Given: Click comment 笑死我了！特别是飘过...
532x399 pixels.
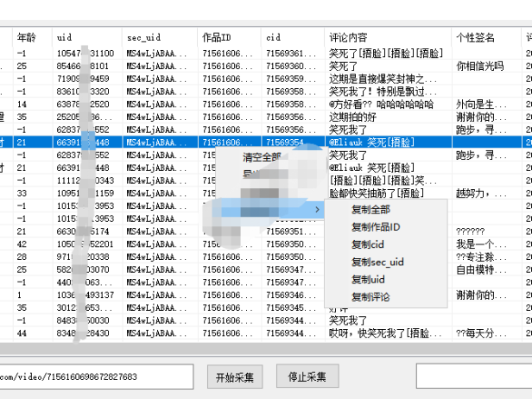Looking at the screenshot, I should click(x=383, y=92).
